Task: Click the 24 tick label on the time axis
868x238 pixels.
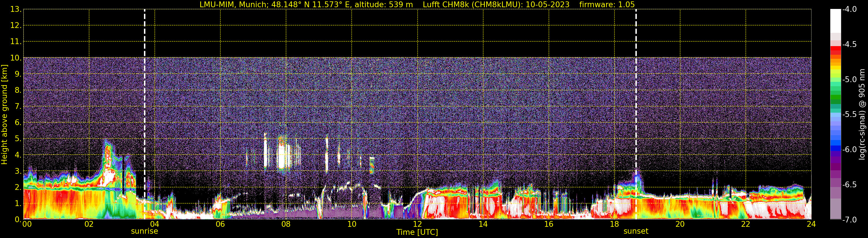Action: 811,224
